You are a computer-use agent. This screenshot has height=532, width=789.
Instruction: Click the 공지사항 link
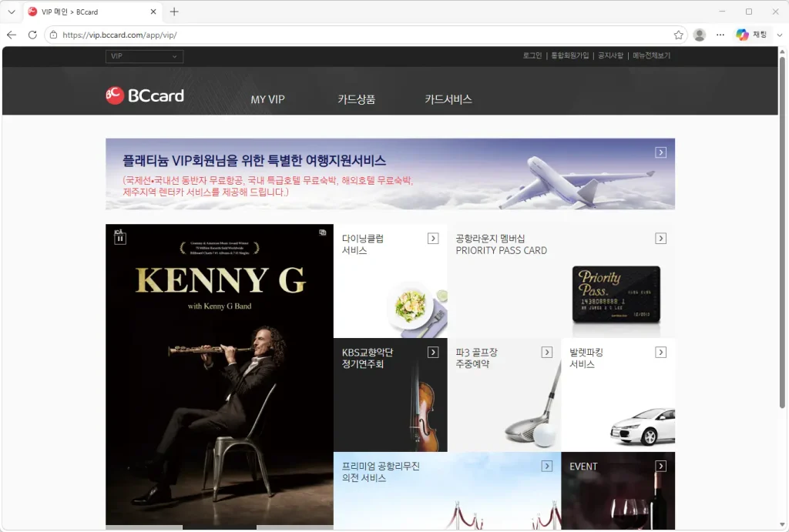point(610,55)
